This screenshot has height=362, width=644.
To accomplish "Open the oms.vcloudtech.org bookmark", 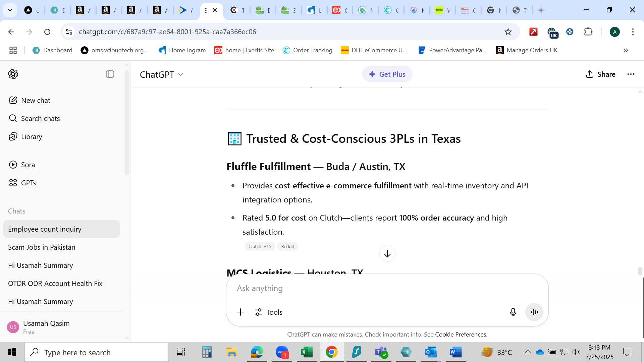I will pos(114,50).
